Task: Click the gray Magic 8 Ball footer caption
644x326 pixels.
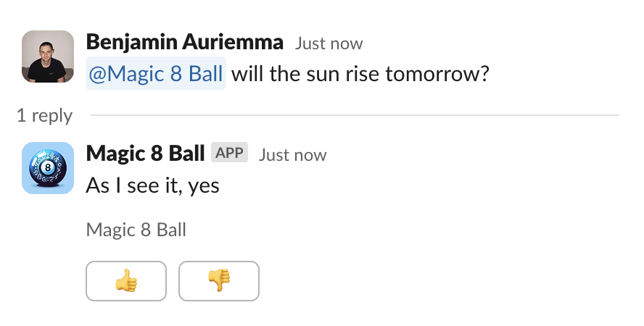Action: 136,230
